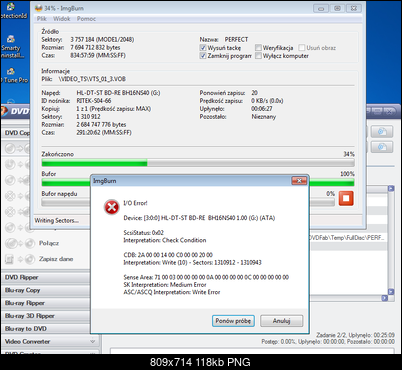
Task: Click the Bufor napędu progress bar
Action: tap(188, 202)
